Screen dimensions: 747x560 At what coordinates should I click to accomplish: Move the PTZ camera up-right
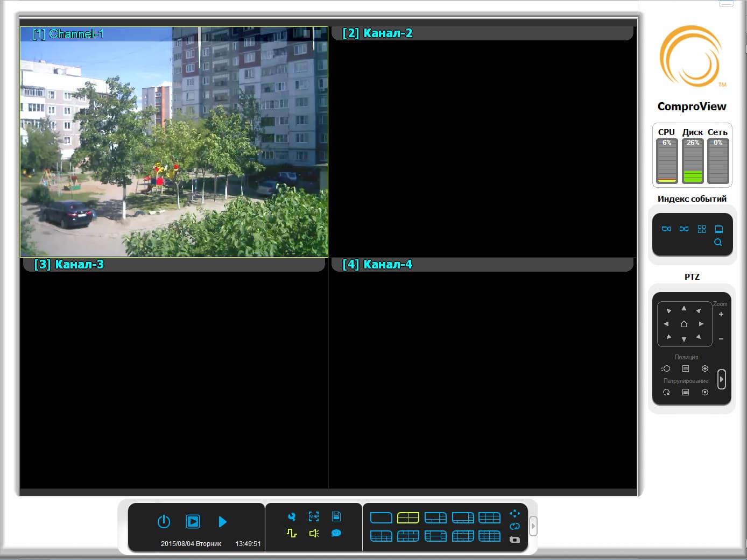click(x=699, y=311)
